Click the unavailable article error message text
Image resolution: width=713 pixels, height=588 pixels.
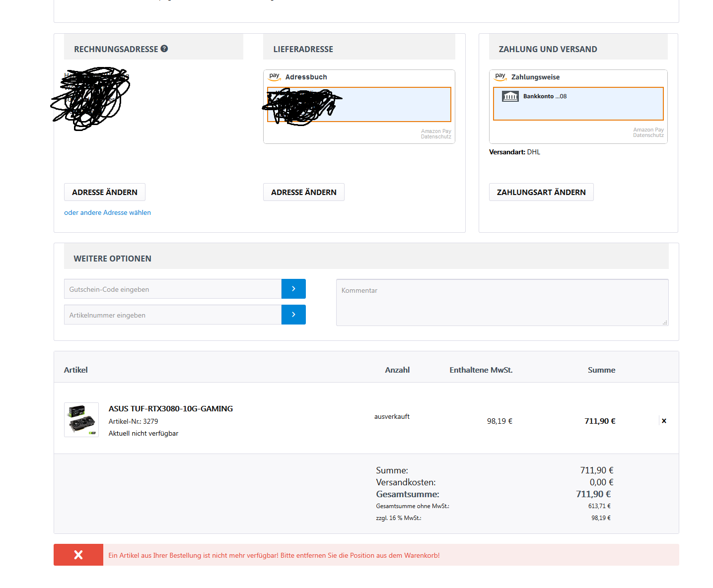[274, 555]
